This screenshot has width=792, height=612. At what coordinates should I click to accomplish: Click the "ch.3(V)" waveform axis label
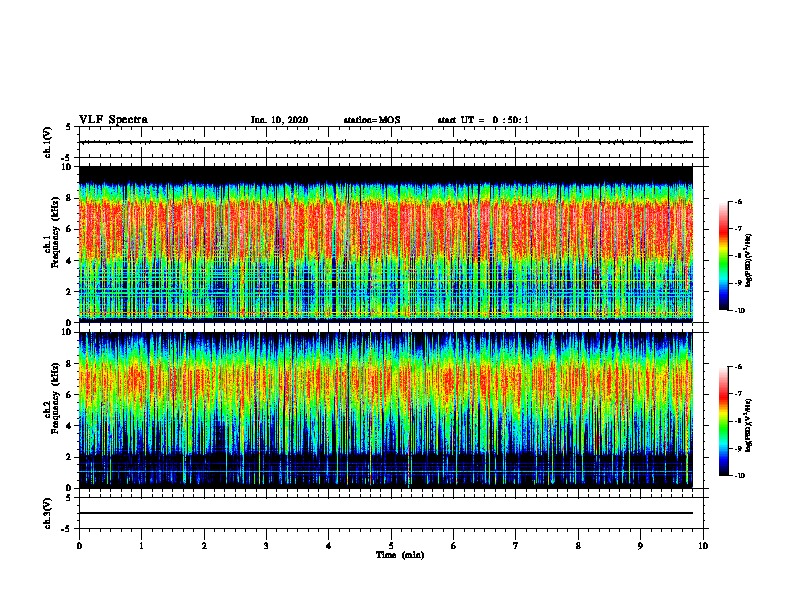[47, 513]
